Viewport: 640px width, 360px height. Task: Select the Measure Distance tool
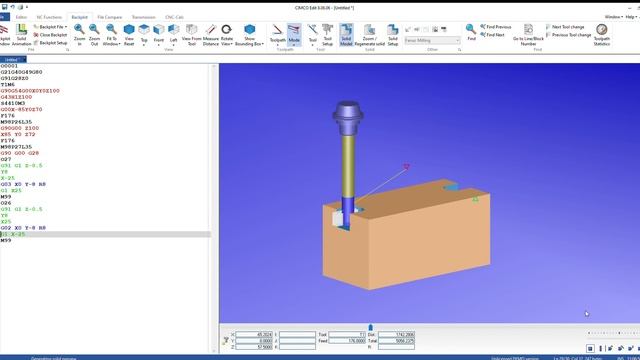(x=211, y=35)
